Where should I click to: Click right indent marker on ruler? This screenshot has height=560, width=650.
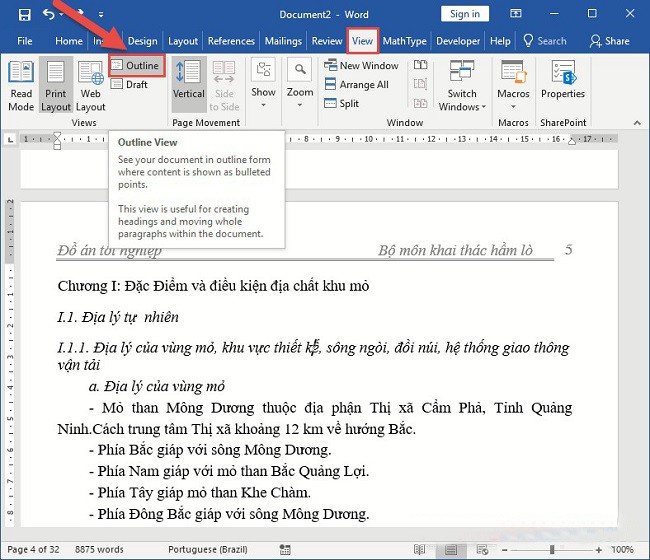572,141
